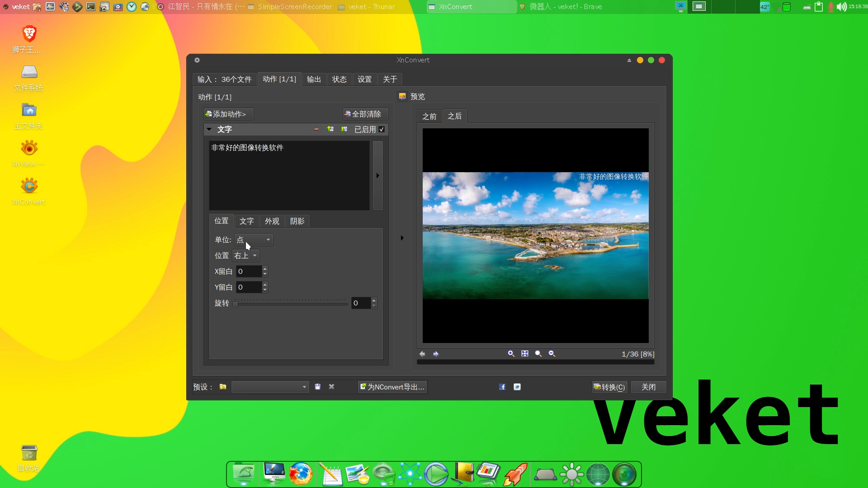This screenshot has height=488, width=868.
Task: Move the 文字 action up the list
Action: [x=330, y=129]
